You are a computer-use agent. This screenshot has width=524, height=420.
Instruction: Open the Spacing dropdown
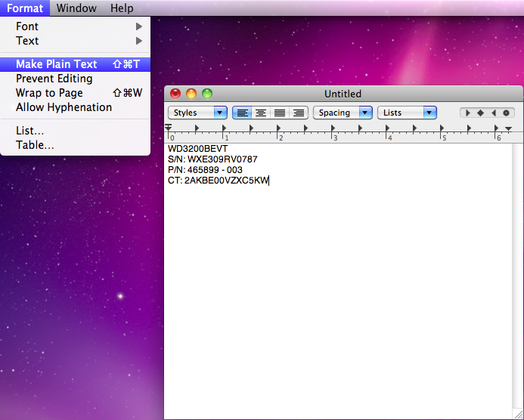coord(343,113)
